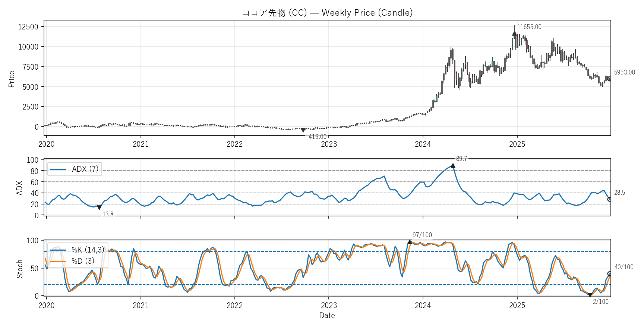
Task: Click the chart title ココア先物 (CC) Weekly Price
Action: pos(327,13)
